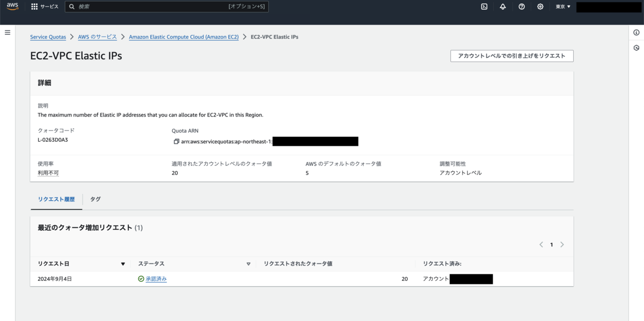Click the search magnifier icon

pos(72,6)
